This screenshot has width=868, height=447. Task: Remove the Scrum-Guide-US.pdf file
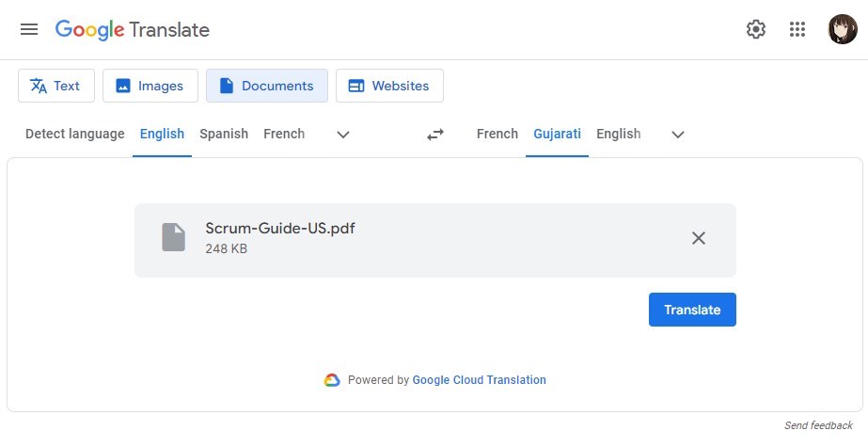[699, 238]
